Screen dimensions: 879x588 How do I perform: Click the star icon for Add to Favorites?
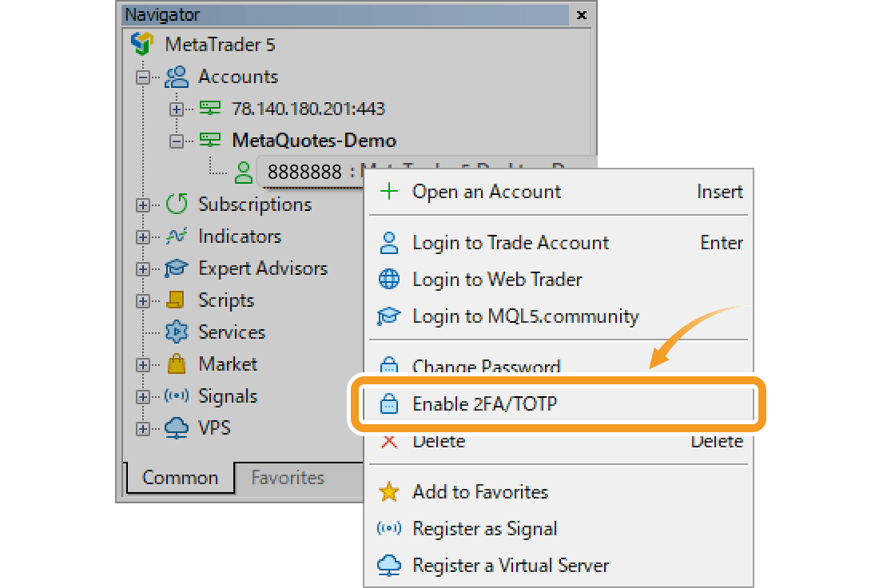point(389,491)
